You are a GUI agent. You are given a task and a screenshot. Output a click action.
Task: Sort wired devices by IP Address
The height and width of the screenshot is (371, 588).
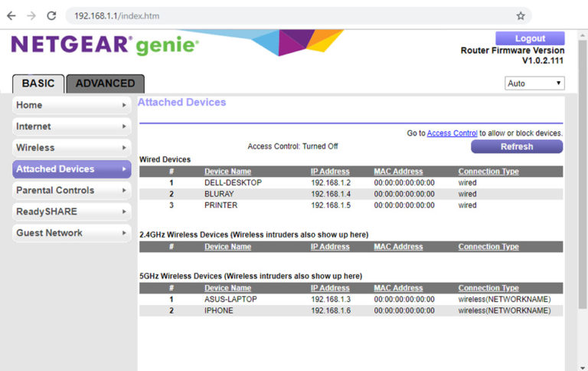(x=330, y=172)
